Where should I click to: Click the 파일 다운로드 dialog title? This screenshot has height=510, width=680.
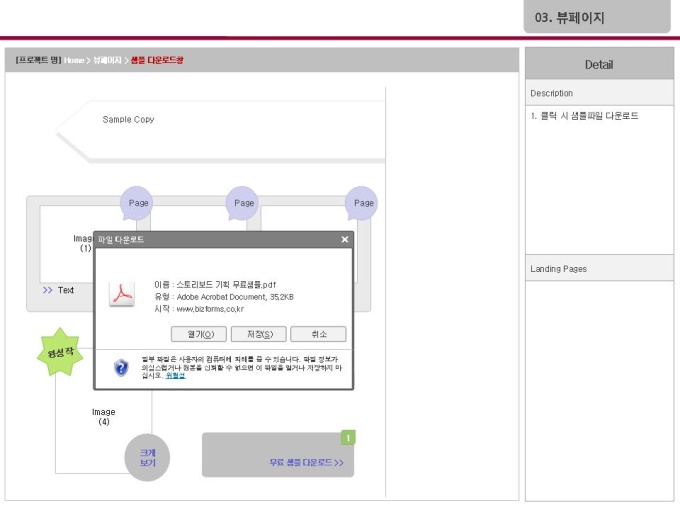point(121,239)
